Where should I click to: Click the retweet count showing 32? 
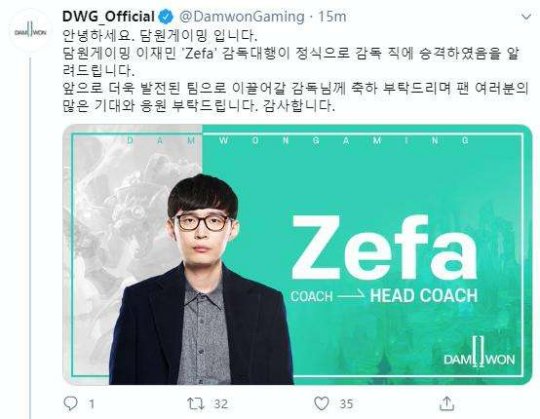(x=221, y=404)
